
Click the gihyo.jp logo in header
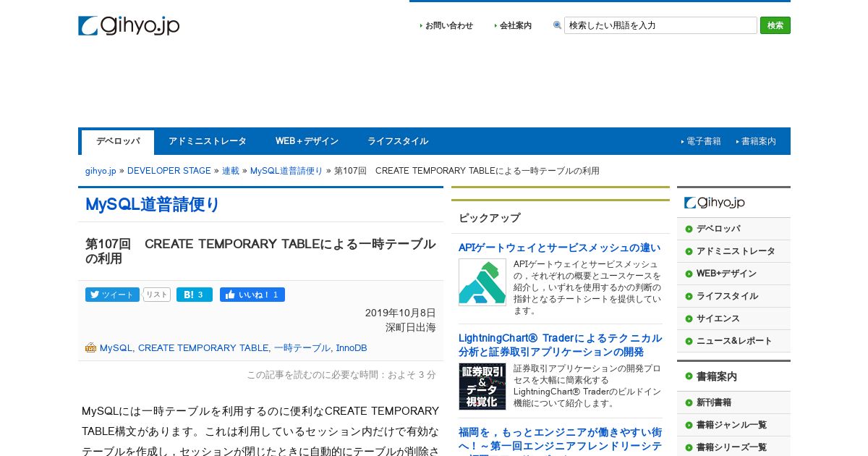[x=129, y=26]
